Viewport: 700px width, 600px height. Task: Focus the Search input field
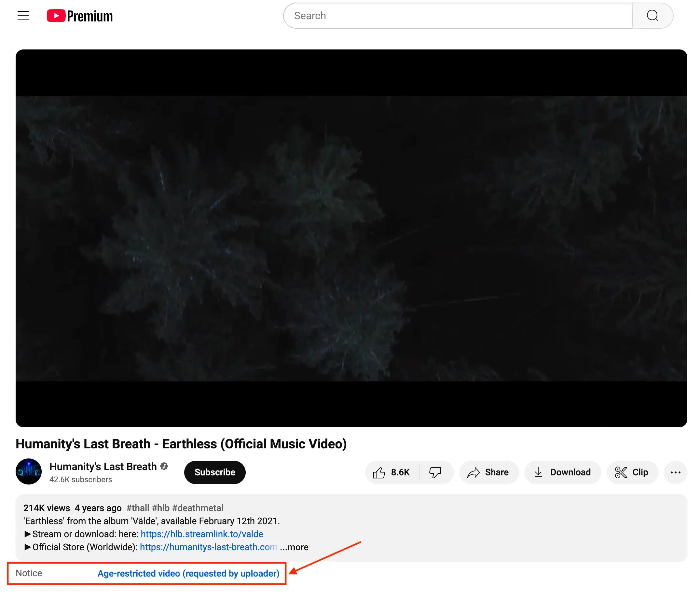(458, 16)
